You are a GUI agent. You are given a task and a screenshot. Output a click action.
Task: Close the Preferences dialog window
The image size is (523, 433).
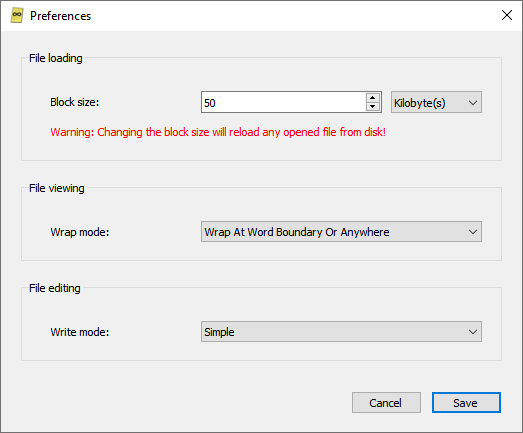[507, 15]
